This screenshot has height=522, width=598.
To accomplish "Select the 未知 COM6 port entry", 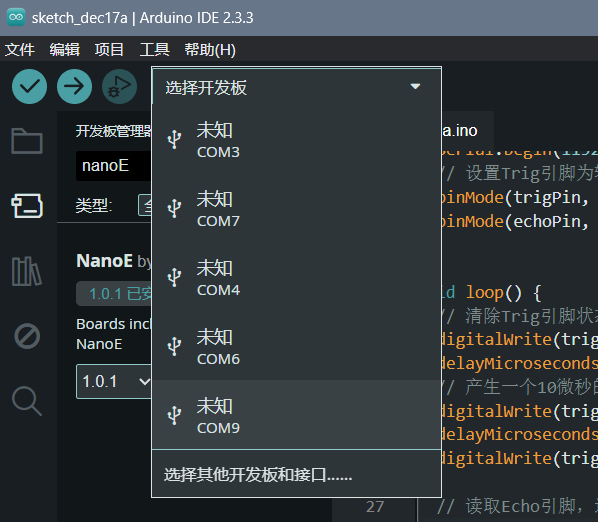I will point(296,347).
